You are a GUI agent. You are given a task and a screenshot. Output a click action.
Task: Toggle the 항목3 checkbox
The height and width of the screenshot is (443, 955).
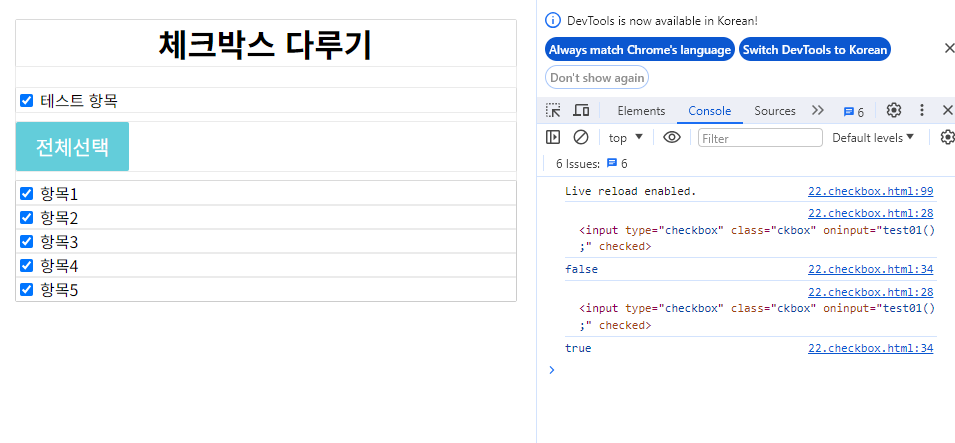click(26, 241)
